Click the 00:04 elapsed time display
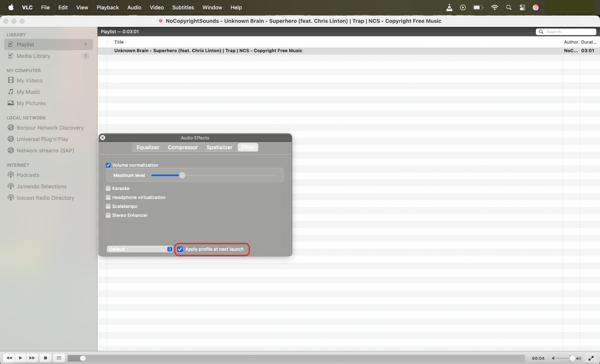 coord(538,358)
